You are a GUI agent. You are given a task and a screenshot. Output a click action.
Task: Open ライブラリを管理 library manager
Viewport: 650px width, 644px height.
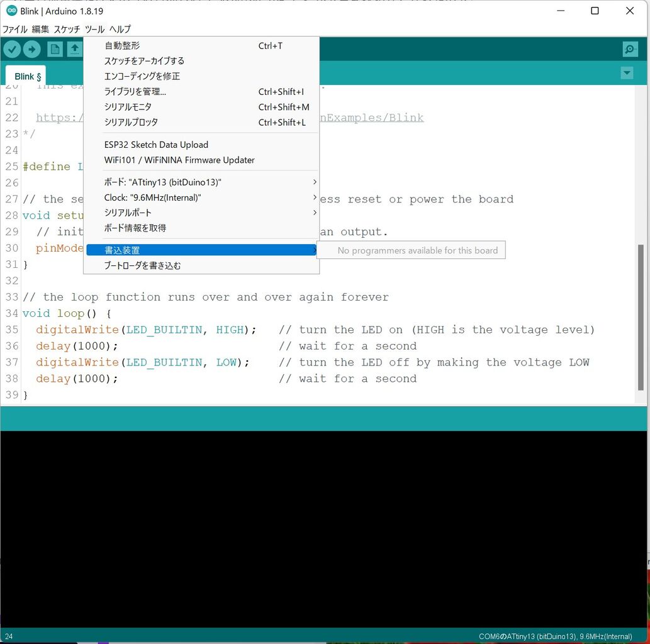[x=202, y=92]
